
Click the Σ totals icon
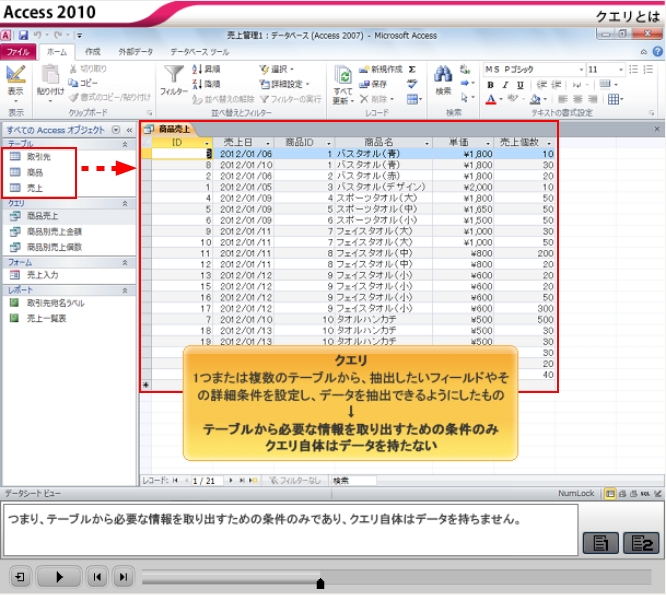[x=412, y=69]
